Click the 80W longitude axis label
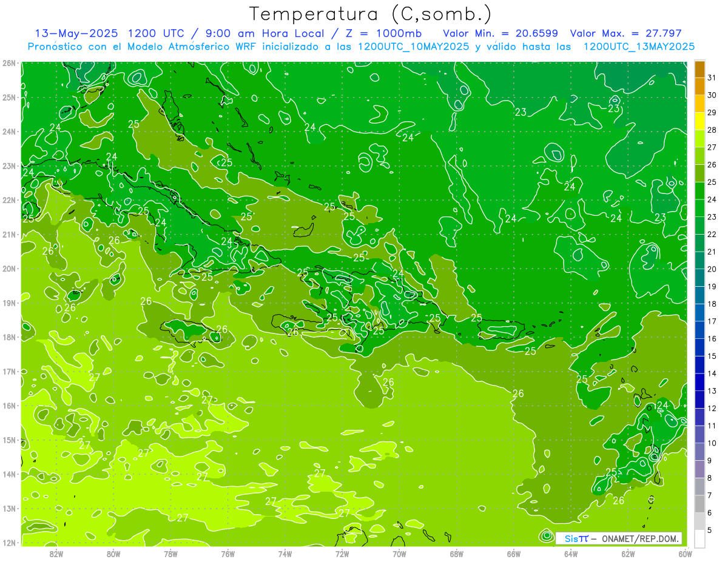The width and height of the screenshot is (728, 562). (x=113, y=553)
